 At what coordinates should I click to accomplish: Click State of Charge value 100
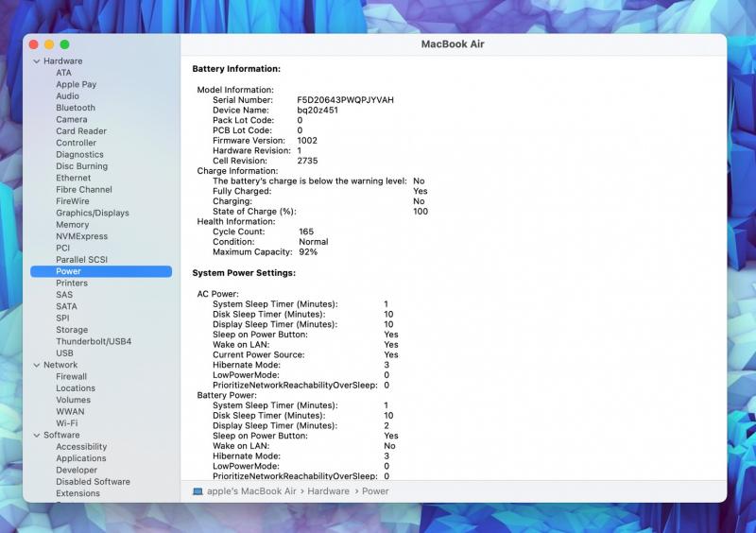point(421,212)
